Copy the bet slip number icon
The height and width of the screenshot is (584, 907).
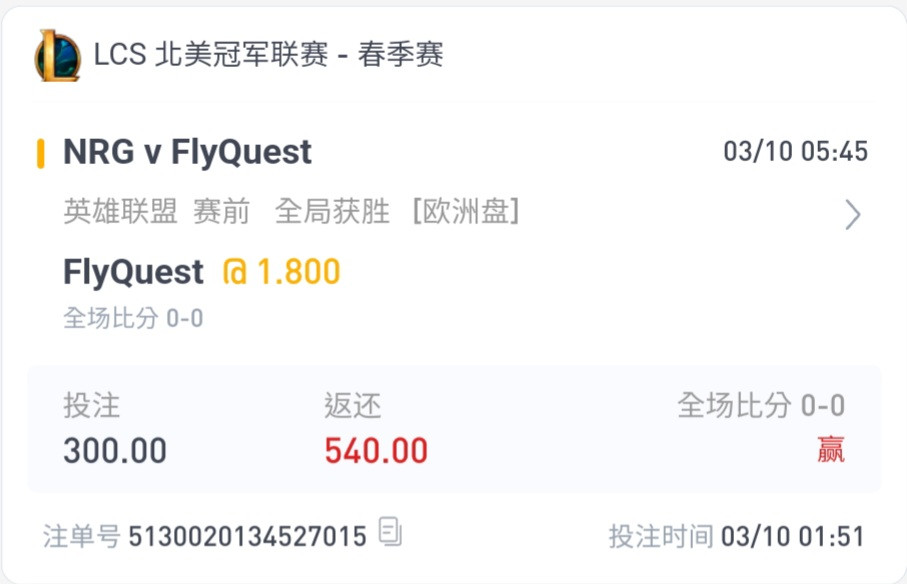click(390, 531)
